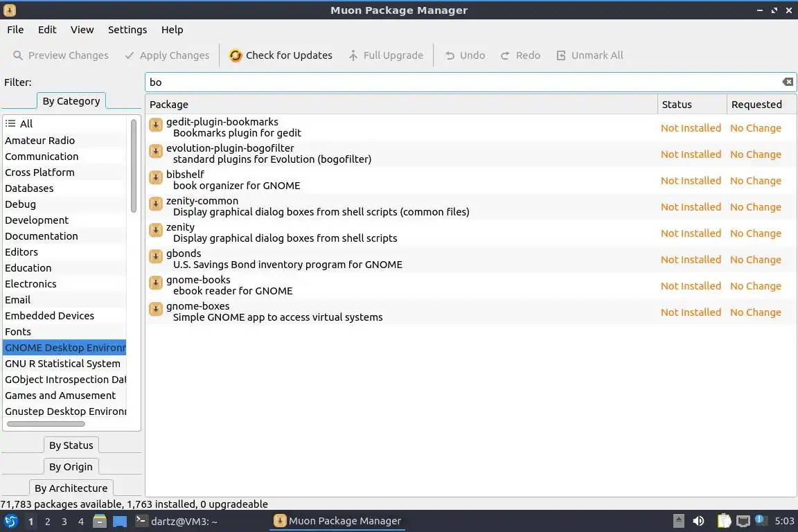This screenshot has width=798, height=532.
Task: Select the Debug category
Action: click(x=64, y=204)
